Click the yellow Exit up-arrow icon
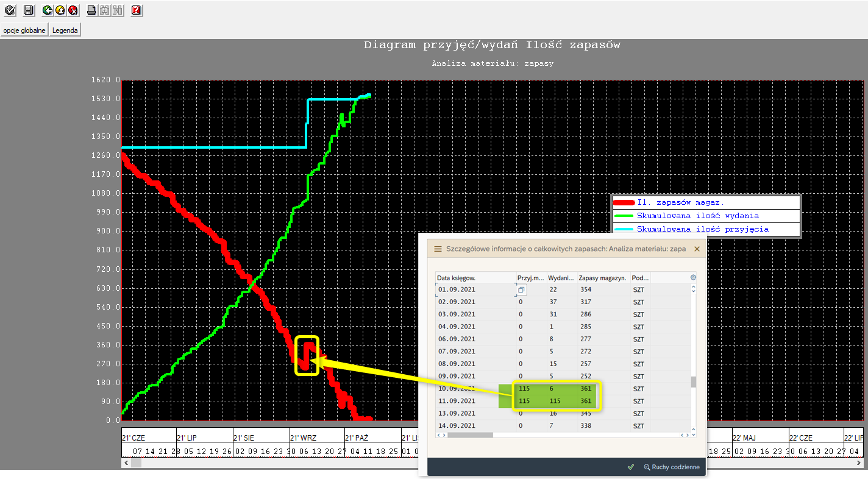The height and width of the screenshot is (479, 868). pos(60,10)
